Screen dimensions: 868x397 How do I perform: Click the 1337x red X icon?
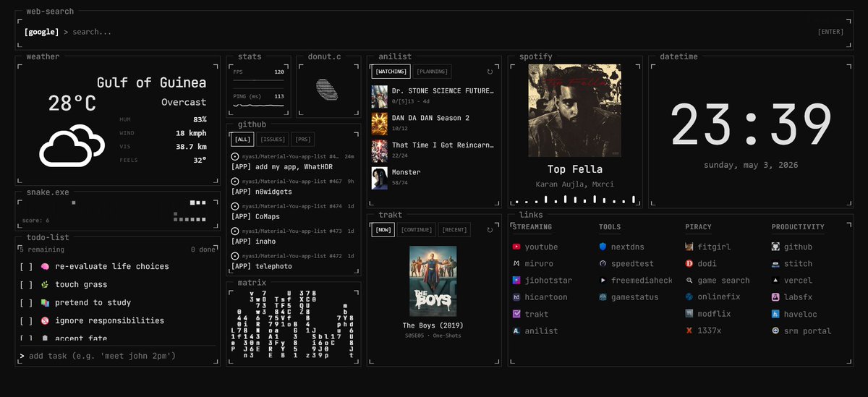(689, 331)
